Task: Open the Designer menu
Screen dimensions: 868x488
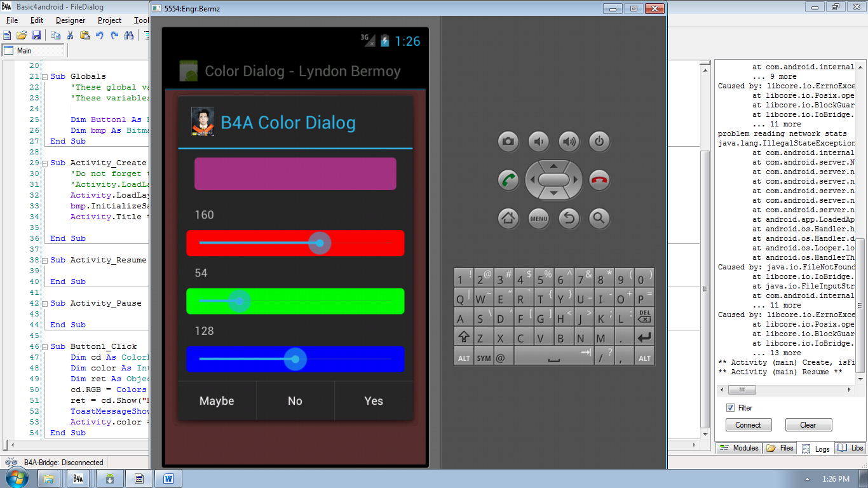Action: pos(71,20)
